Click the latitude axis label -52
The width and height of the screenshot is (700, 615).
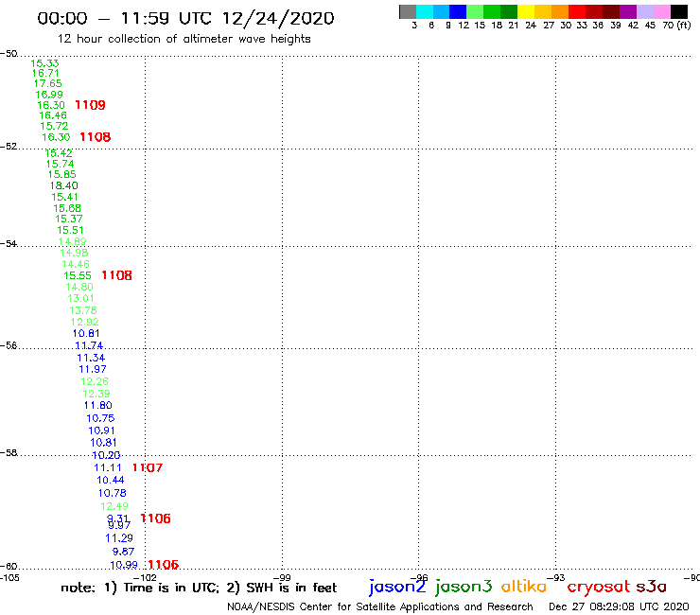click(9, 147)
